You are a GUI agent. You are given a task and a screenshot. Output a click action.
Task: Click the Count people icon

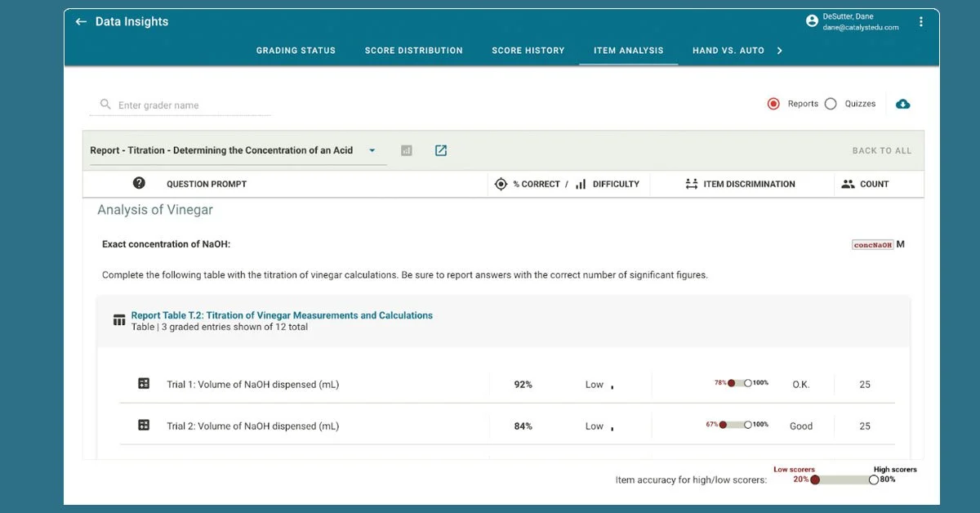pos(848,184)
